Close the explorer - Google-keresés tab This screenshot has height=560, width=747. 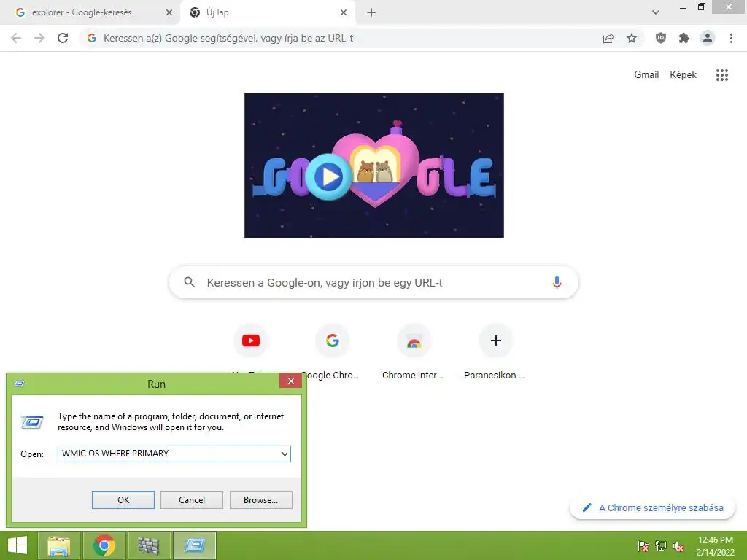tap(169, 12)
